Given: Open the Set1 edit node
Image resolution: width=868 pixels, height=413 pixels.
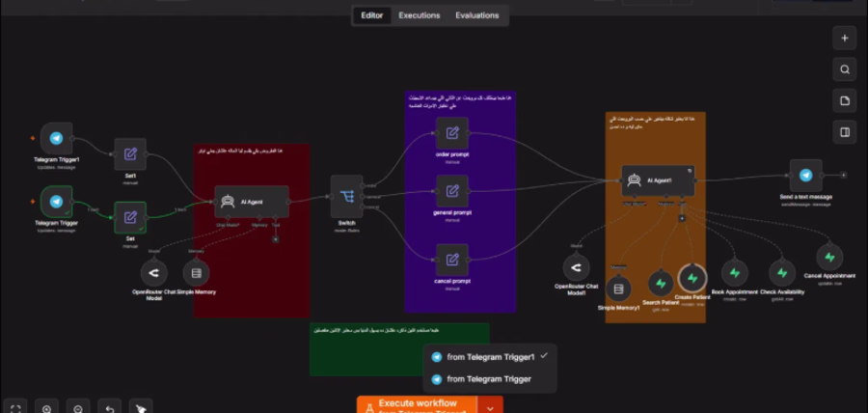Looking at the screenshot, I should pos(130,153).
